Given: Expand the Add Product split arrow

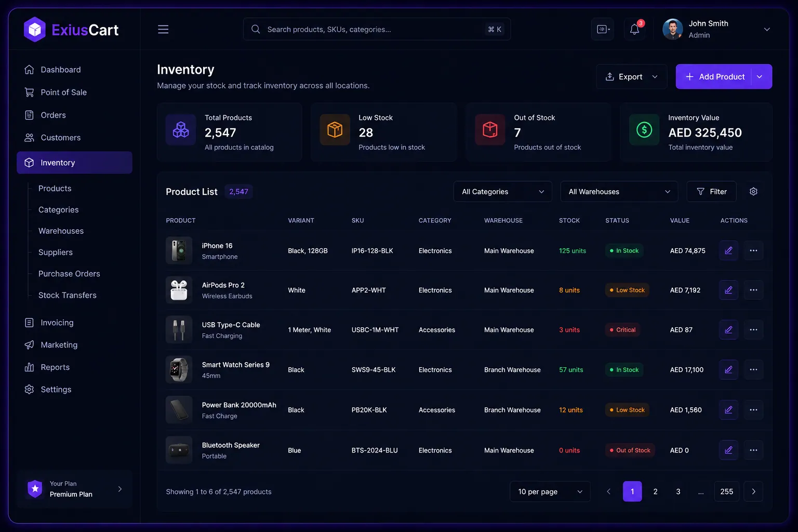Looking at the screenshot, I should point(760,77).
